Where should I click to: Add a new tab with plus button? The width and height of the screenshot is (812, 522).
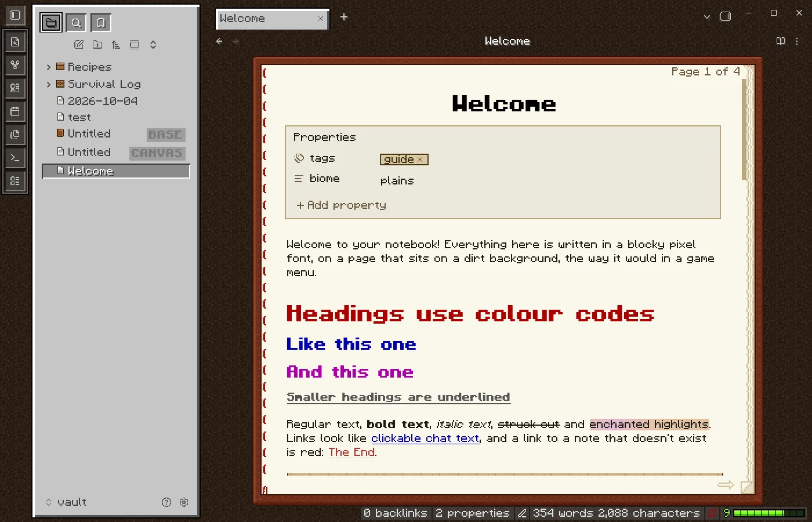point(344,17)
